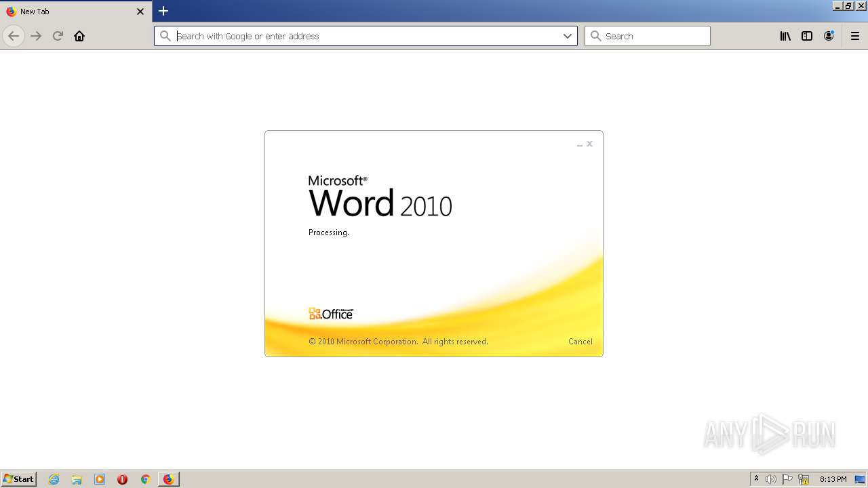
Task: Launch Opera from the taskbar
Action: click(122, 479)
